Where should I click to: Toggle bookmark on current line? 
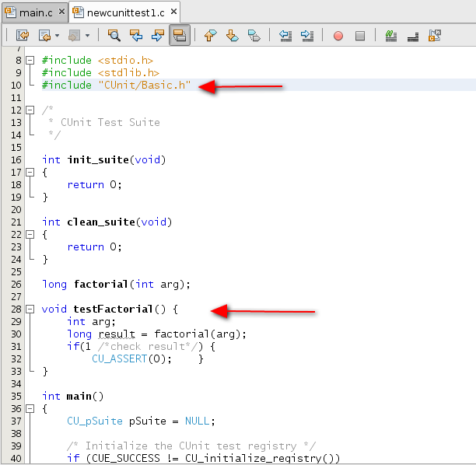click(x=254, y=35)
